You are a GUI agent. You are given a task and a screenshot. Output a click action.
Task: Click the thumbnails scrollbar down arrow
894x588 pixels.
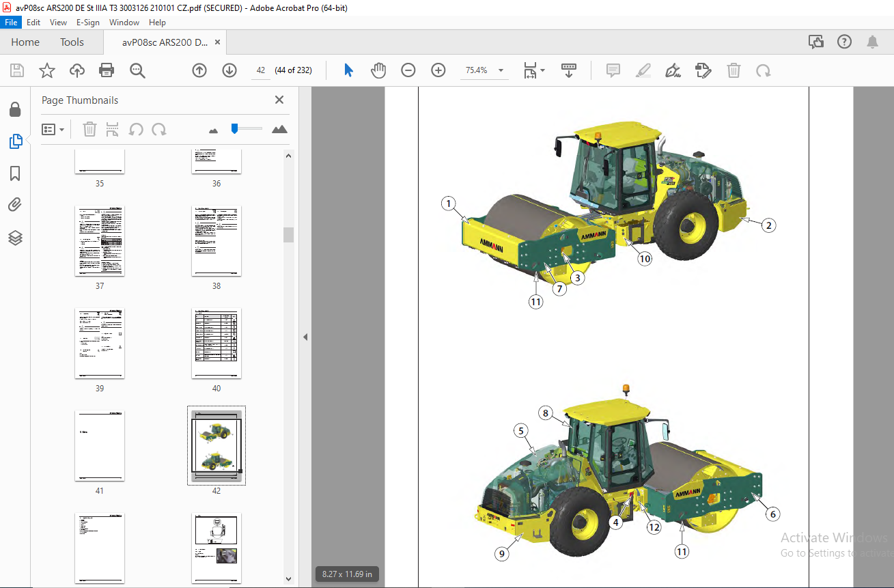click(288, 579)
